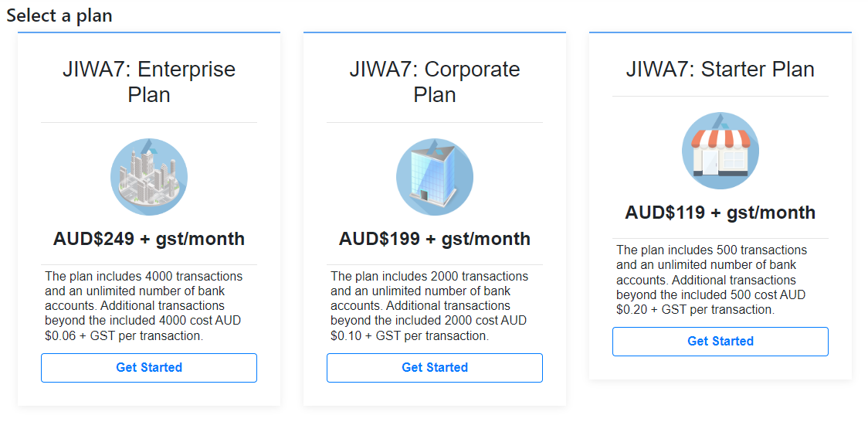Click the blue top border of Enterprise card
The width and height of the screenshot is (868, 422).
pyautogui.click(x=149, y=32)
